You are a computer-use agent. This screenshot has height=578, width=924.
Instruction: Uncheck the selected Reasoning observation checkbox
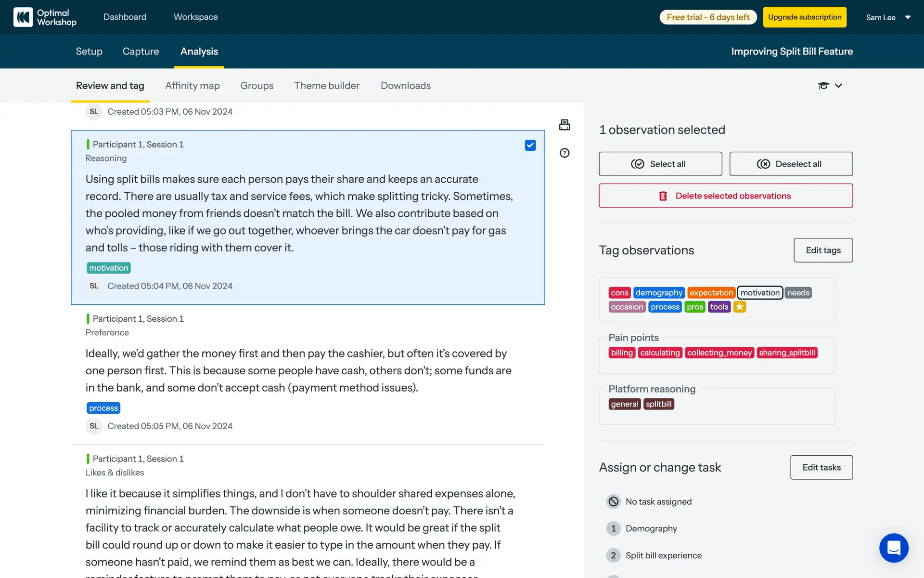coord(530,145)
